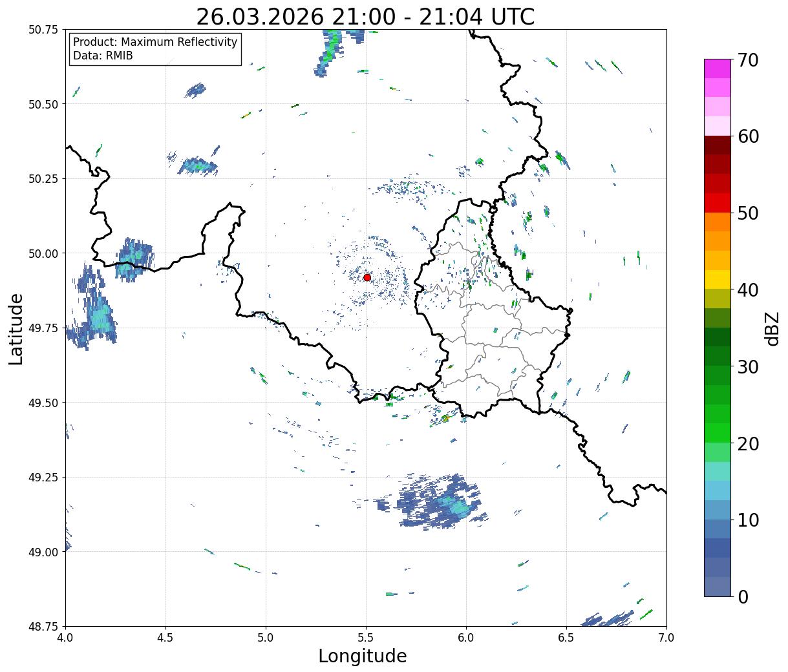This screenshot has height=672, width=788.
Task: Click the colorbar tick label 40
Action: click(x=748, y=289)
